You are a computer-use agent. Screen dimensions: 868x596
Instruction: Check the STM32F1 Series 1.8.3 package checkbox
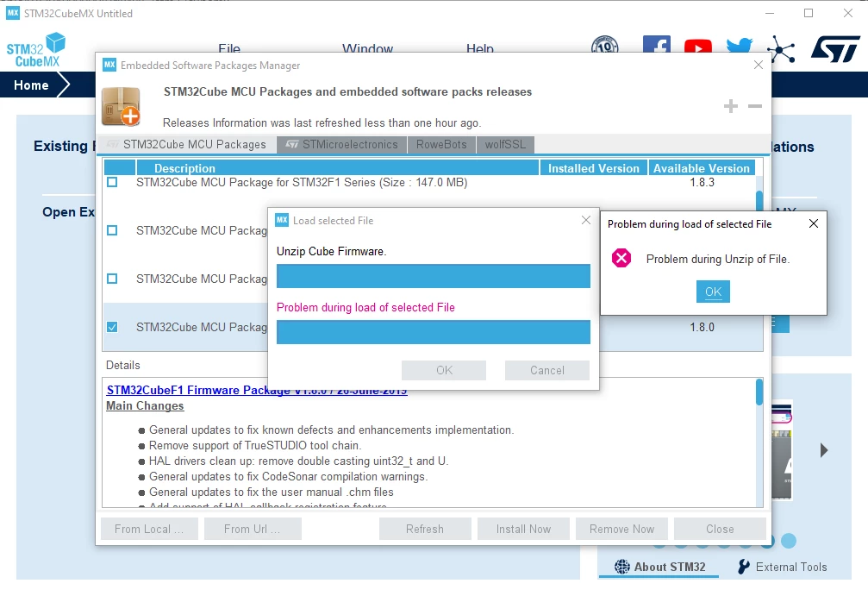pyautogui.click(x=112, y=182)
